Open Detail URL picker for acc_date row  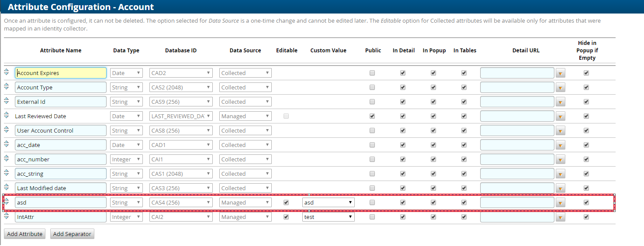click(x=560, y=145)
